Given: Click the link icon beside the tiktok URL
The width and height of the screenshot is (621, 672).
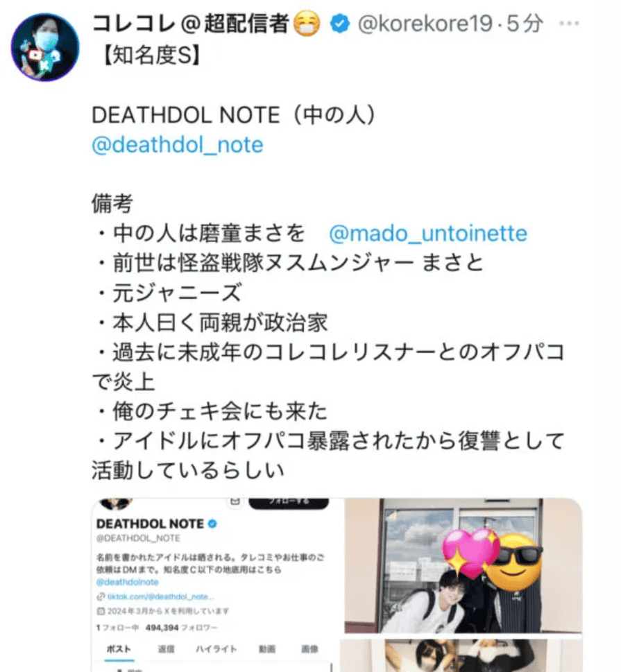Looking at the screenshot, I should [101, 596].
